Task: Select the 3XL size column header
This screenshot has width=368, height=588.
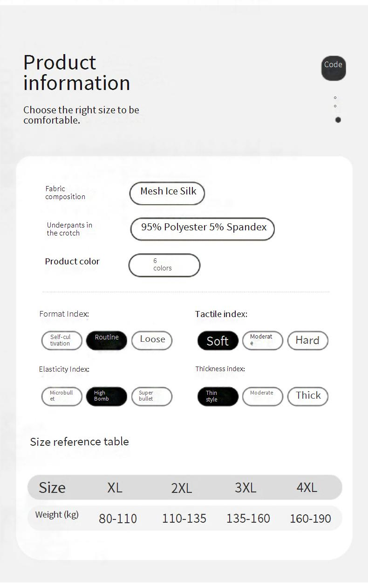Action: tap(245, 488)
